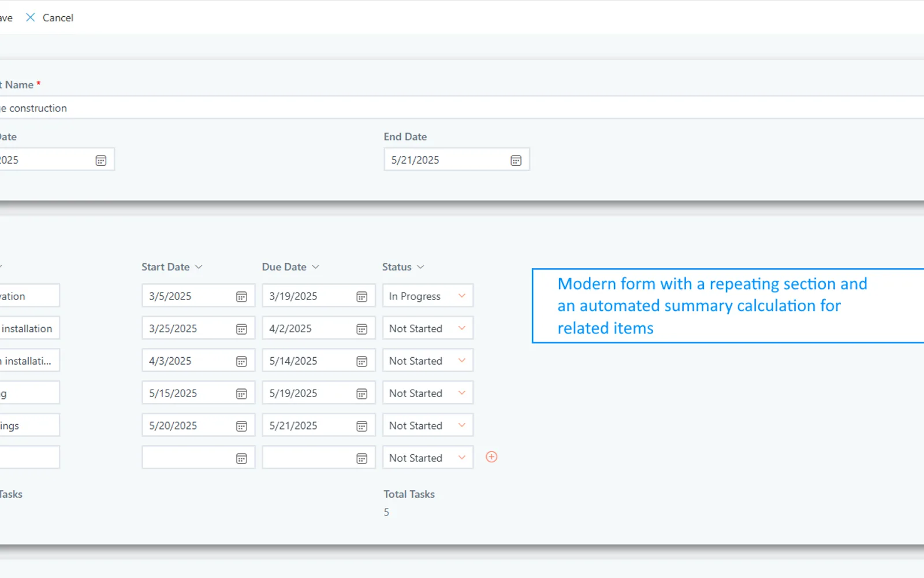Open due date calendar for 5/14/2025 row

pyautogui.click(x=362, y=361)
